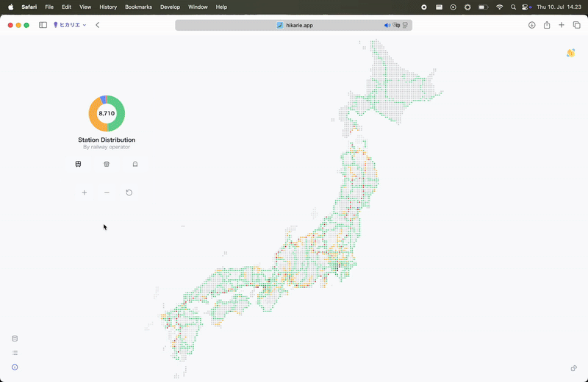Select the train icon filter button
This screenshot has height=382, width=588.
(x=78, y=165)
